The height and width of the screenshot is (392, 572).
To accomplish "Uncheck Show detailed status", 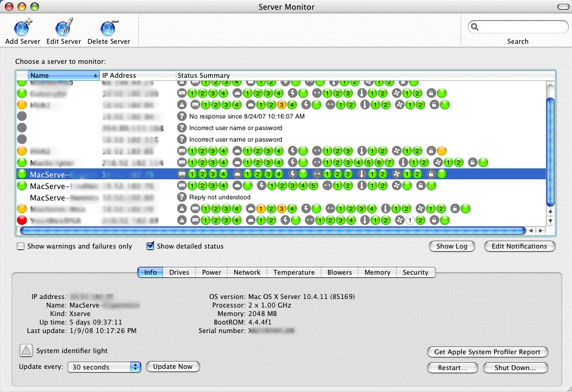I will [x=150, y=246].
